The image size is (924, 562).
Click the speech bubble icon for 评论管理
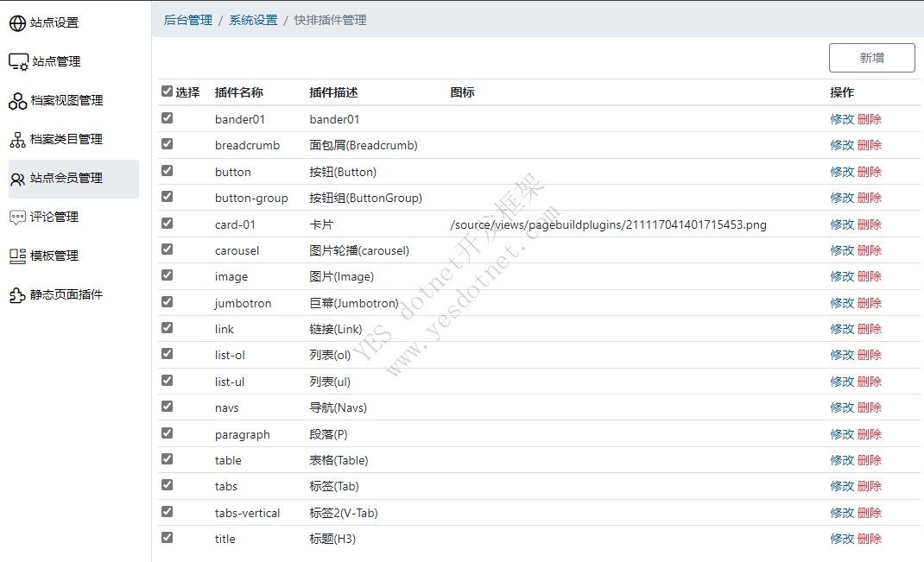17,218
